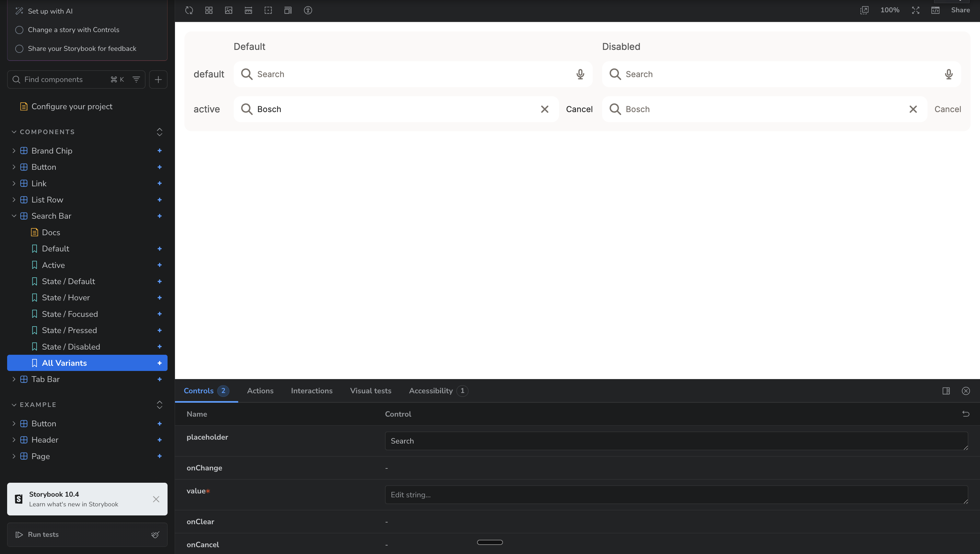Click the fullscreen toggle icon
The width and height of the screenshot is (980, 554).
click(916, 10)
